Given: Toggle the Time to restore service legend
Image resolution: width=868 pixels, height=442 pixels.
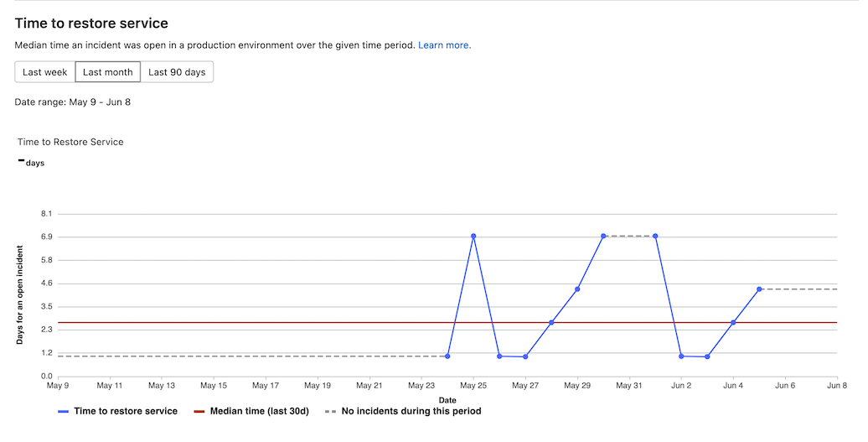Looking at the screenshot, I should pos(126,411).
